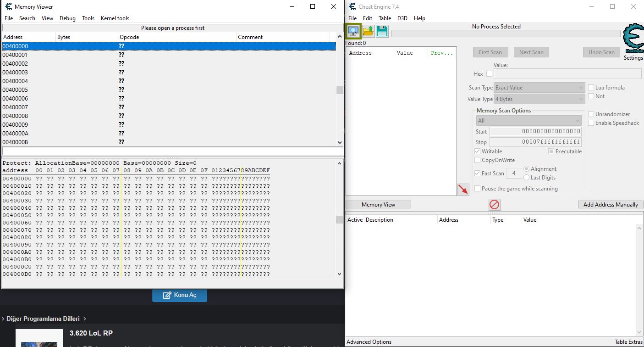Image resolution: width=644 pixels, height=347 pixels.
Task: Click the Stop address field
Action: 535,142
